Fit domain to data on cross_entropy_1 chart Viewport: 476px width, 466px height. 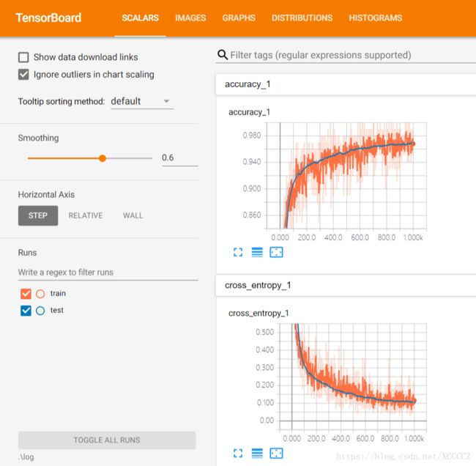(x=276, y=454)
